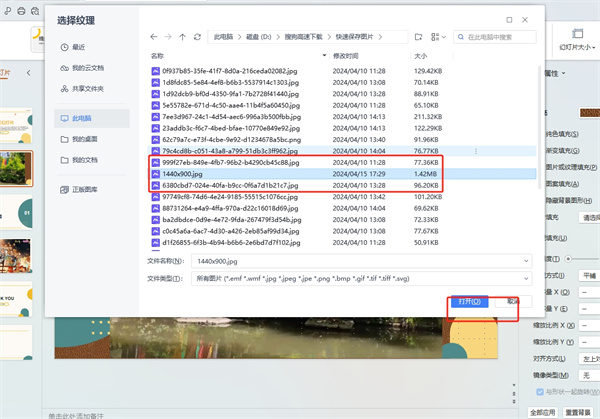Select file ba2dbdce-0d9e-4e72-9fda-267479f3d54b.jpg
Viewport: 600px width, 419px height.
tap(232, 220)
